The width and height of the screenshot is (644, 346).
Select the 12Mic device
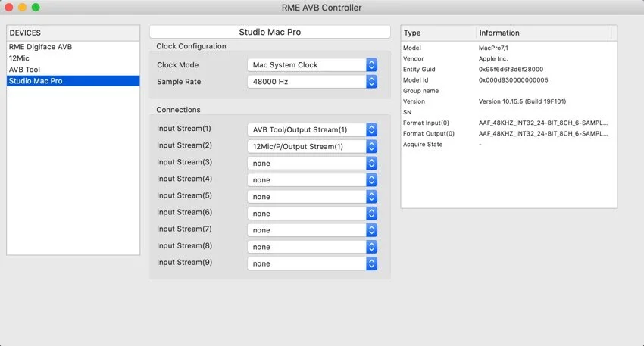click(x=73, y=58)
